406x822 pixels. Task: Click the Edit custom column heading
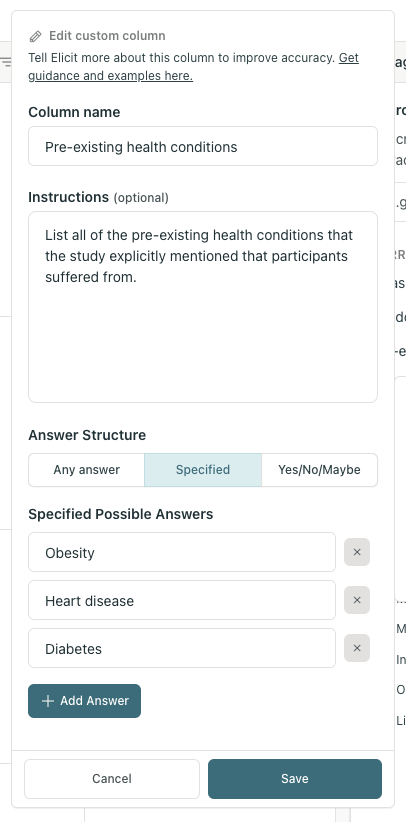click(x=107, y=36)
